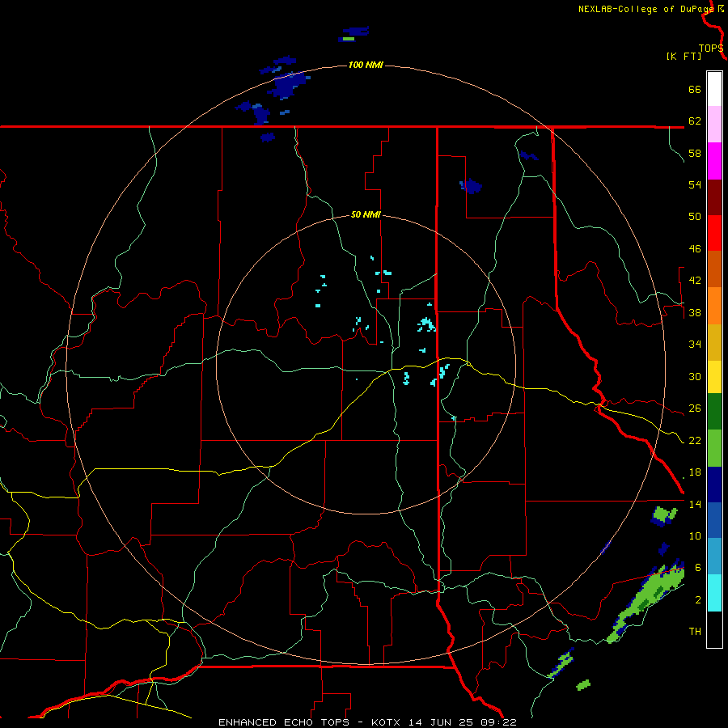Click the bright orange legend swatch
Image resolution: width=728 pixels, height=728 pixels.
(x=714, y=306)
